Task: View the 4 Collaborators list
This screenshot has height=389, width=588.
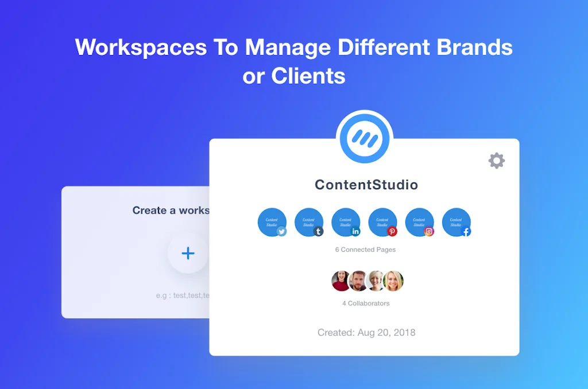Action: 365,303
